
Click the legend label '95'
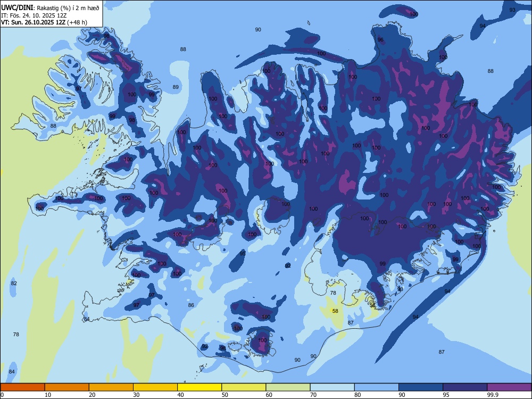(x=446, y=395)
